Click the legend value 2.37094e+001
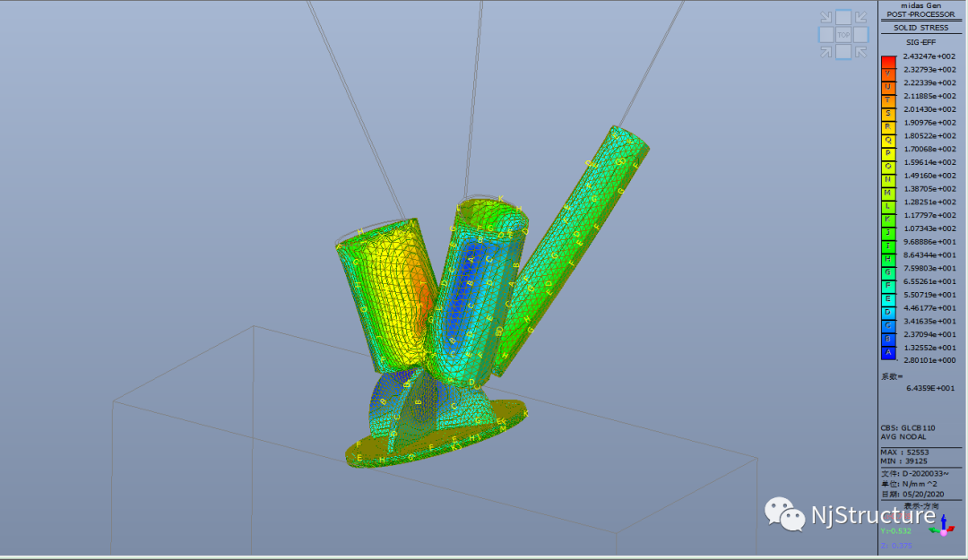 click(929, 334)
